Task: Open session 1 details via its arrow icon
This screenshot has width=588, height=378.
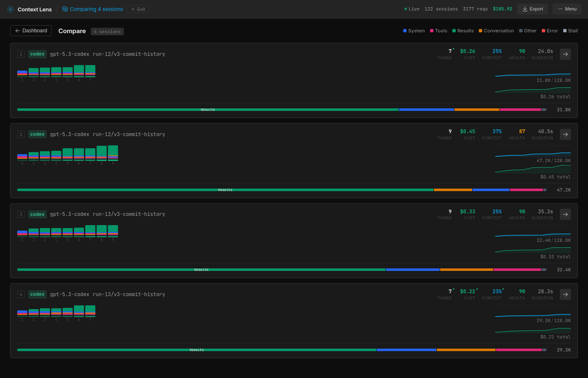Action: point(565,54)
